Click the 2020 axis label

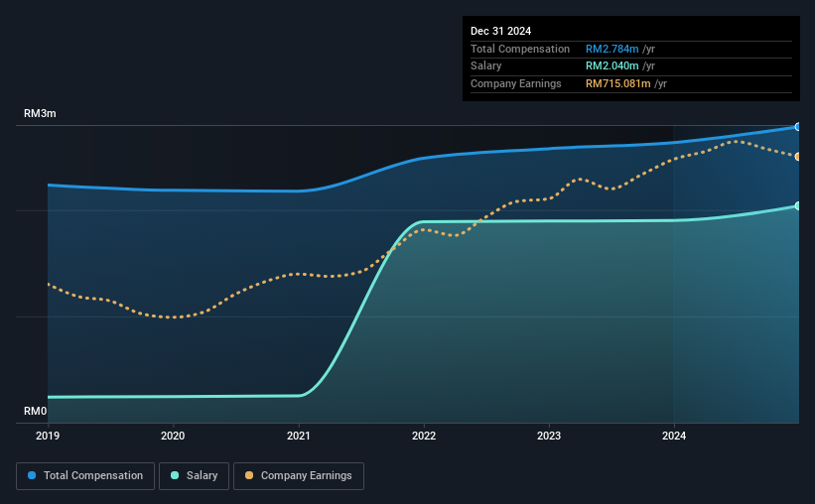(x=173, y=436)
